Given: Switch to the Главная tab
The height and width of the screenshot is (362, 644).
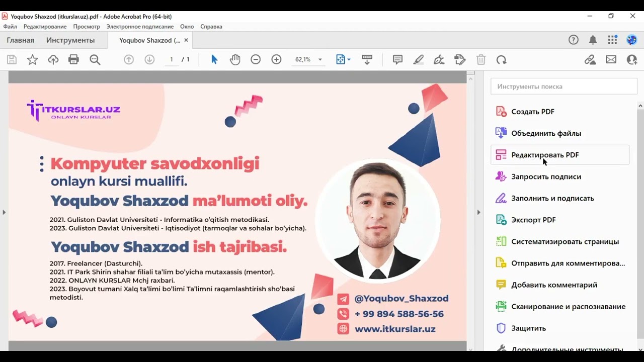Looking at the screenshot, I should pos(21,40).
